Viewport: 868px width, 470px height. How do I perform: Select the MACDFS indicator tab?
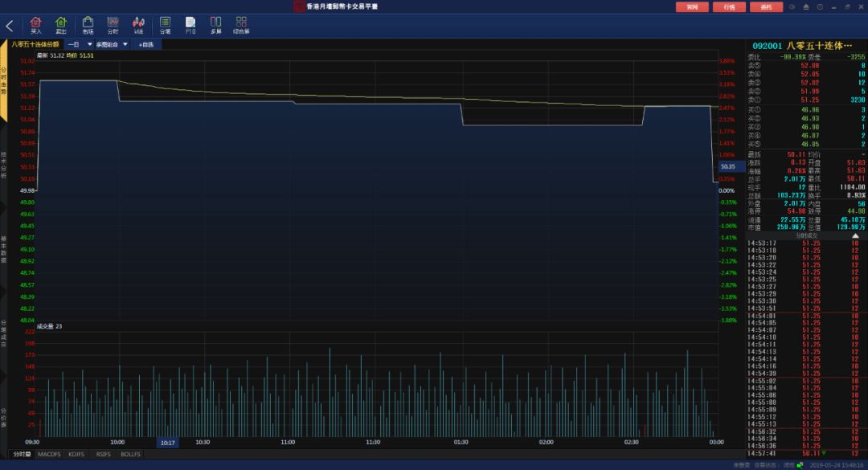tap(49, 454)
